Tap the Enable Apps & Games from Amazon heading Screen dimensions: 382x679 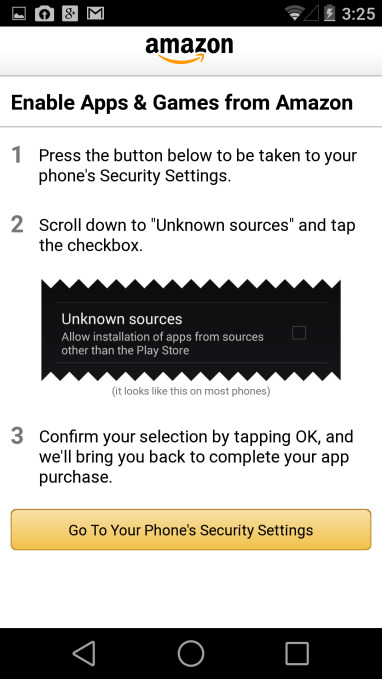(x=182, y=103)
